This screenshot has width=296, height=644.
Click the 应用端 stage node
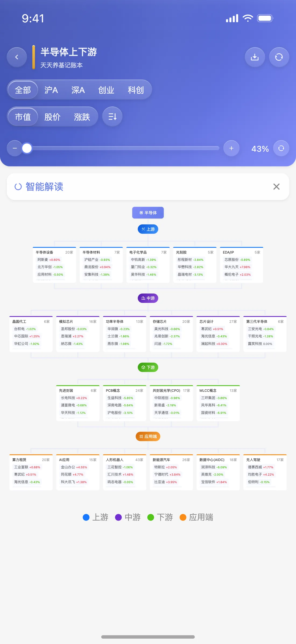[x=148, y=437]
